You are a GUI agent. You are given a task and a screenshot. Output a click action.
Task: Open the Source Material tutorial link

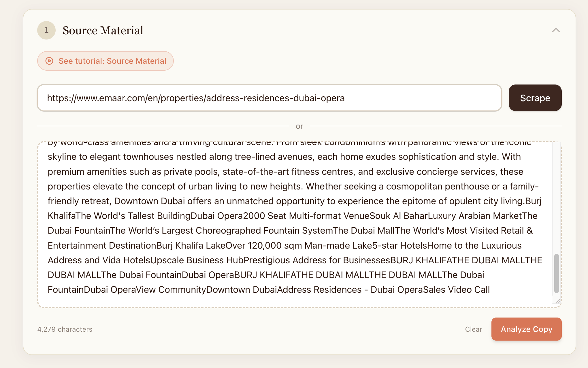pyautogui.click(x=105, y=61)
